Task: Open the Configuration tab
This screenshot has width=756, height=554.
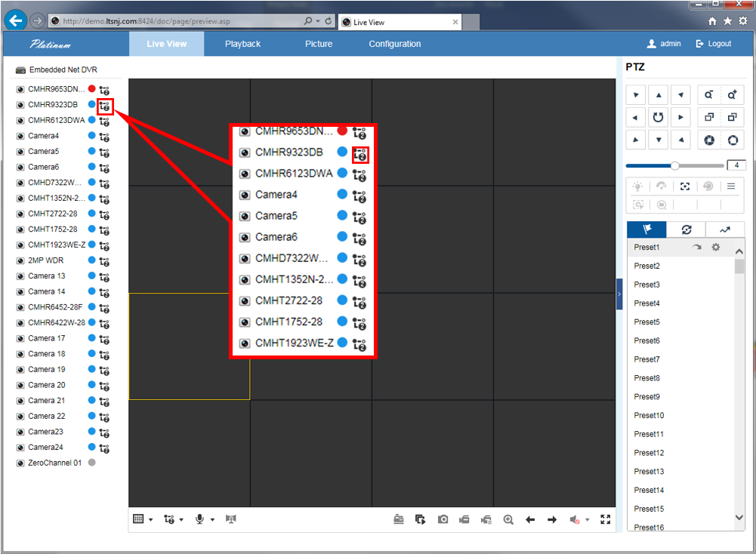Action: click(395, 44)
